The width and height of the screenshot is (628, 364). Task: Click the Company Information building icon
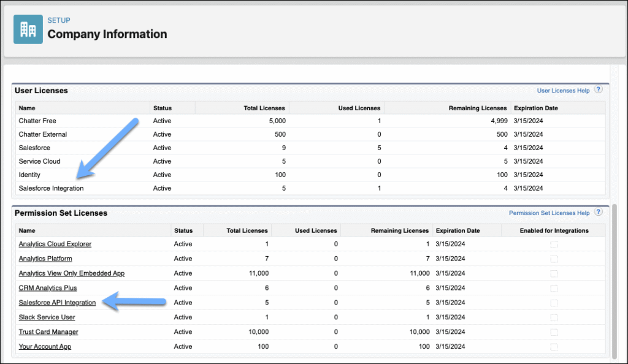(x=28, y=29)
